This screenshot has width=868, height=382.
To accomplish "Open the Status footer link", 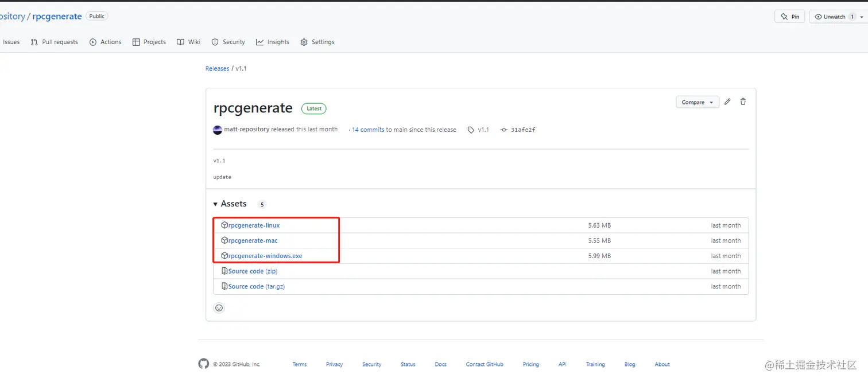I will click(408, 364).
